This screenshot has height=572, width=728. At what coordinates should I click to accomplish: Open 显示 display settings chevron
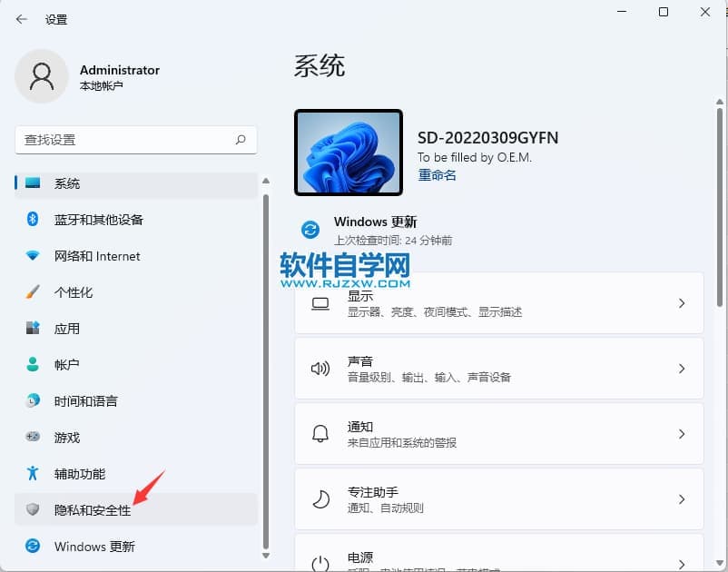(682, 304)
